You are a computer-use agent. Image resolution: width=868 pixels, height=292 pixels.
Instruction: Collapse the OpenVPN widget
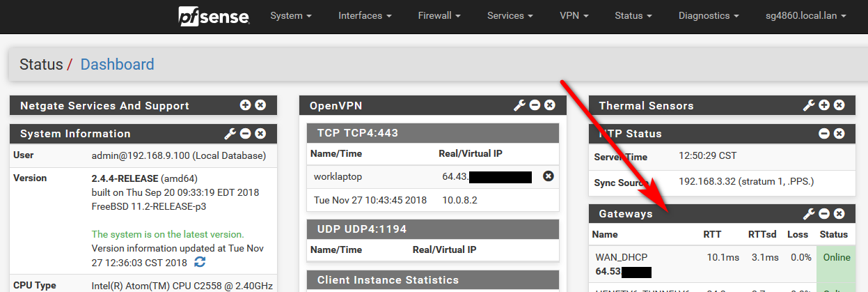pos(535,105)
